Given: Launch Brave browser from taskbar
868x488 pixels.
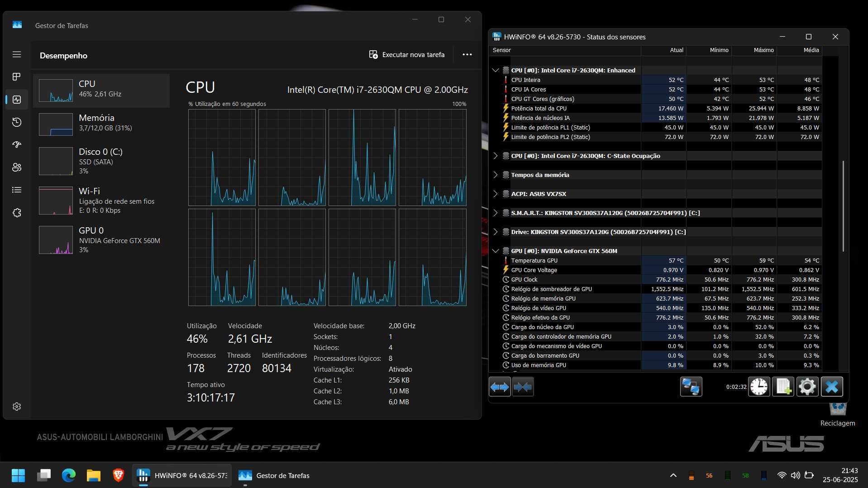Looking at the screenshot, I should (x=119, y=475).
